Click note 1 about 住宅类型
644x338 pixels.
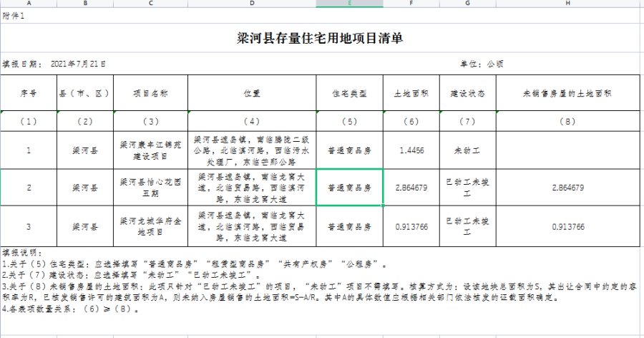click(194, 264)
